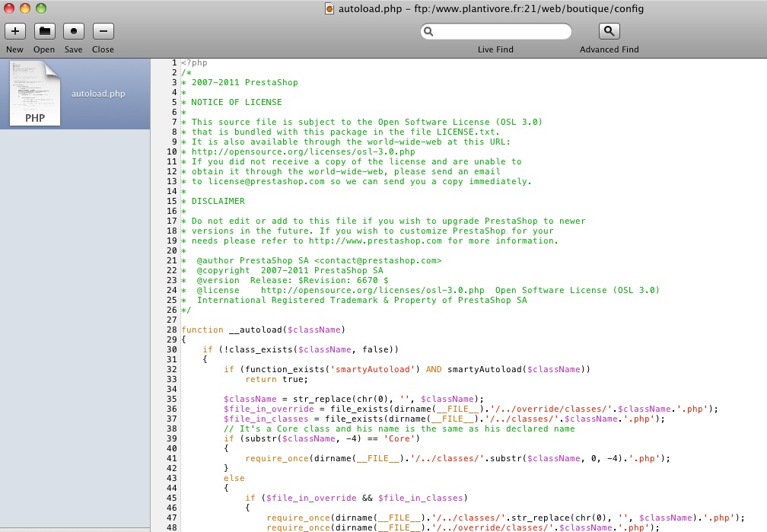Click 'license@prestashop.com' on line 13

(x=266, y=182)
